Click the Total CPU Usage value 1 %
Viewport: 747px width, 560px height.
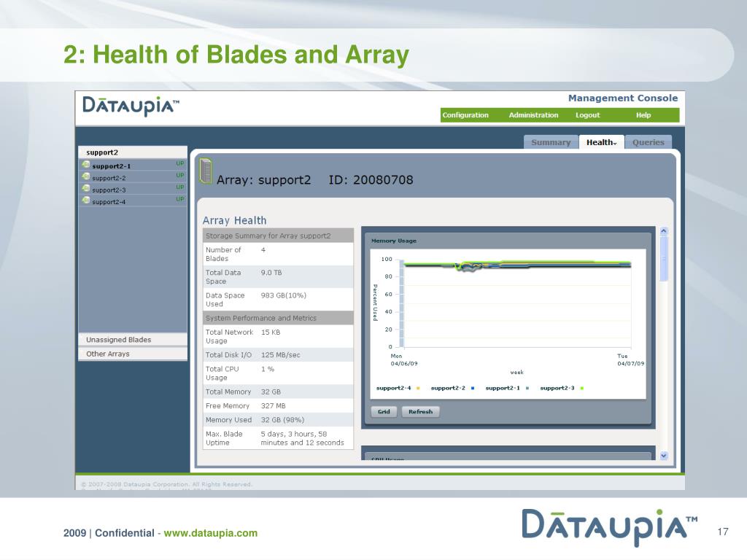tap(267, 369)
